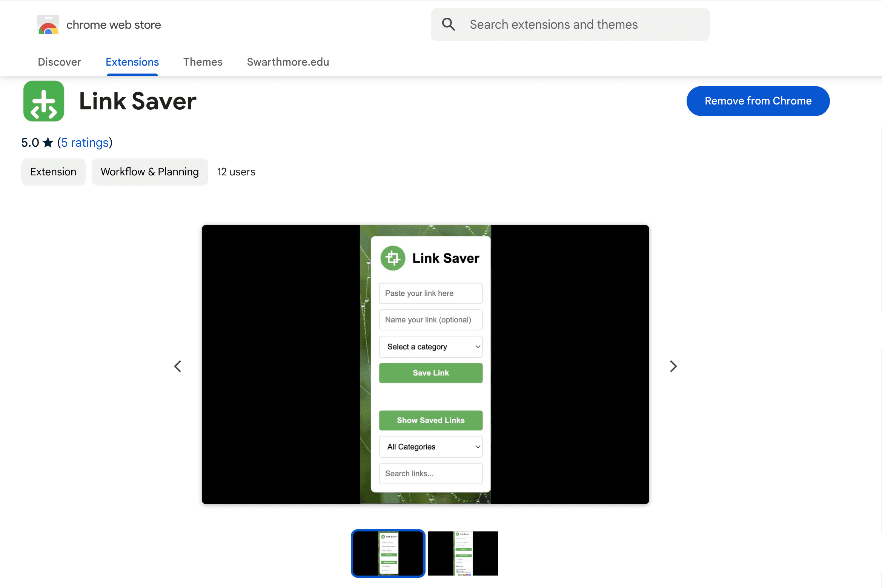The width and height of the screenshot is (882, 588).
Task: Click the Chrome Web Store logo icon
Action: (x=48, y=25)
